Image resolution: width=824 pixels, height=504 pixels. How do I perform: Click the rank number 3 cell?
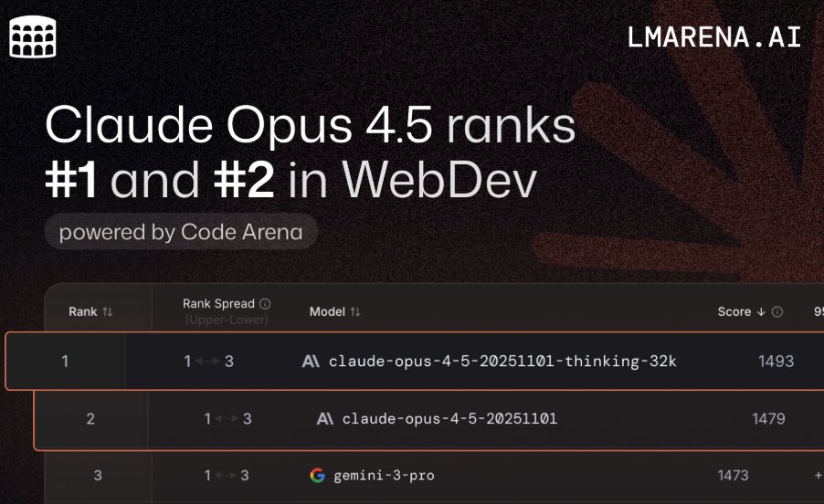pos(98,475)
